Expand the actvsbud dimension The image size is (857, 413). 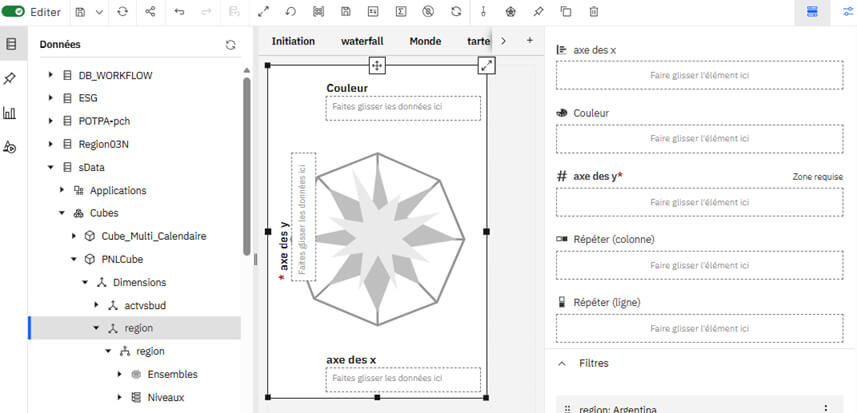[97, 305]
